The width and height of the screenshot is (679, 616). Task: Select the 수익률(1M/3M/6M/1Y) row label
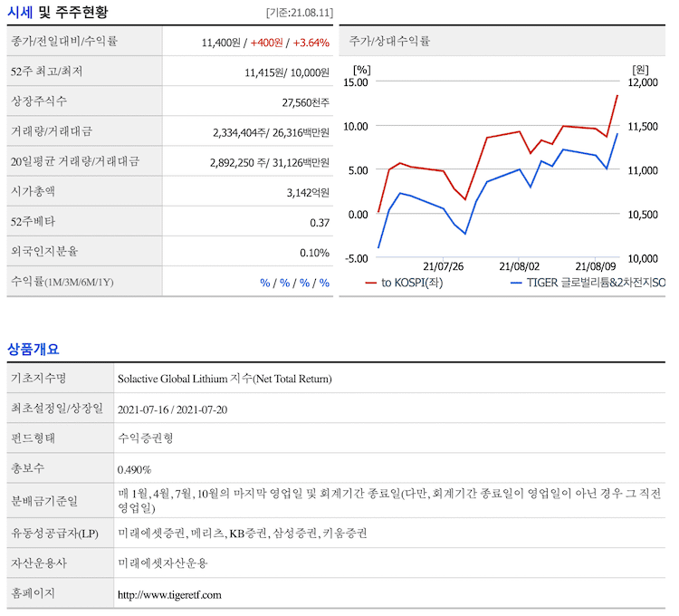[x=62, y=282]
